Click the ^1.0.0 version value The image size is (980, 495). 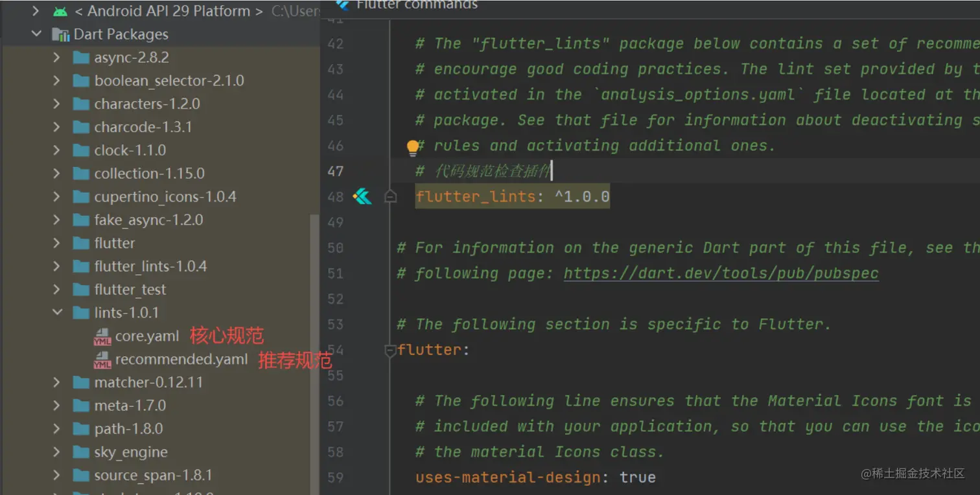[x=582, y=196]
